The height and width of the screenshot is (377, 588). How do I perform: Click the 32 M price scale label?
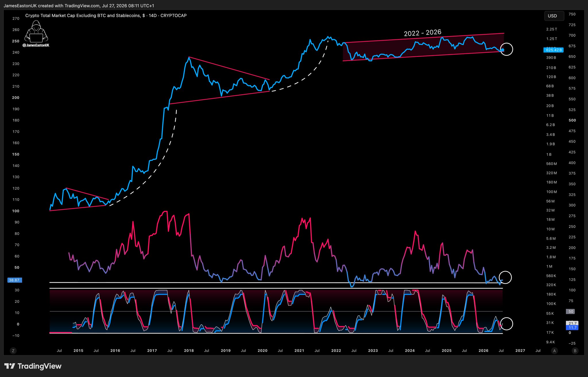(550, 210)
